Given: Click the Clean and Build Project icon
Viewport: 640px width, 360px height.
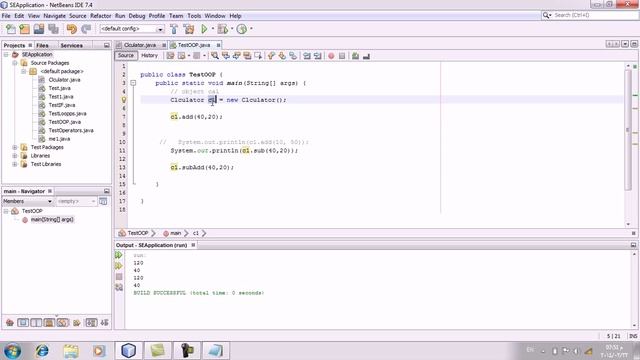Looking at the screenshot, I should pyautogui.click(x=189, y=29).
